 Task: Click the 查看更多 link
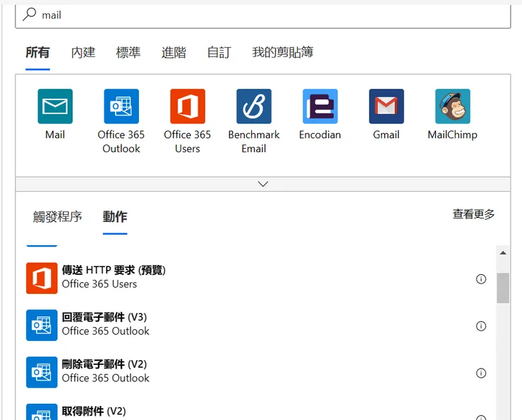coord(473,214)
